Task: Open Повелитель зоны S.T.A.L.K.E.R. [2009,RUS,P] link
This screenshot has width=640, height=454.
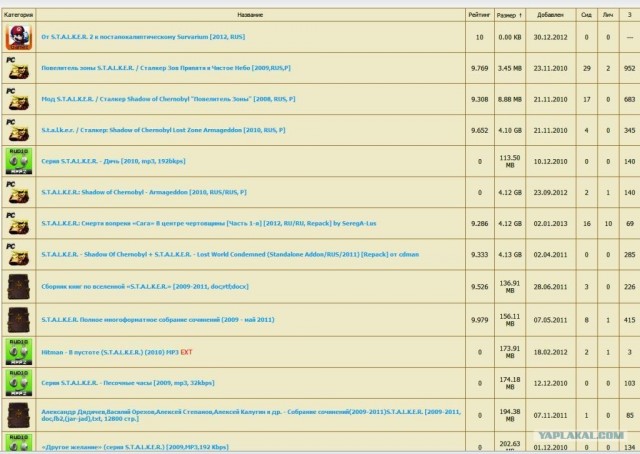Action: (x=166, y=68)
